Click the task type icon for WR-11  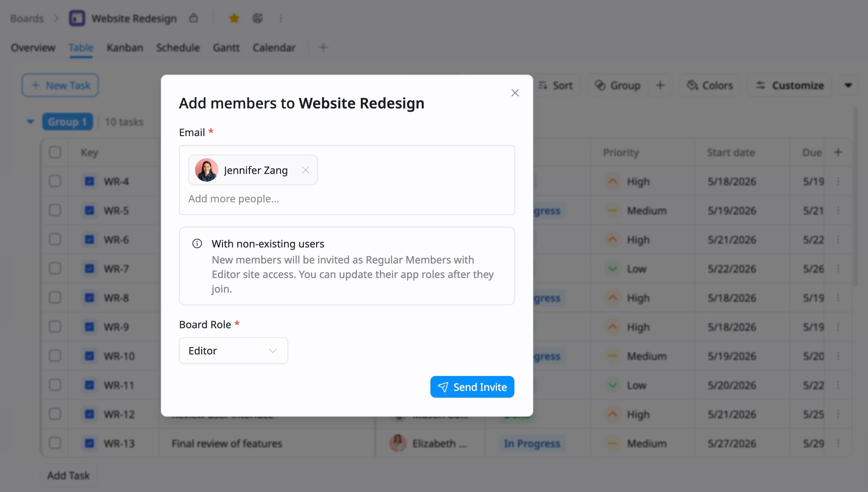point(89,385)
